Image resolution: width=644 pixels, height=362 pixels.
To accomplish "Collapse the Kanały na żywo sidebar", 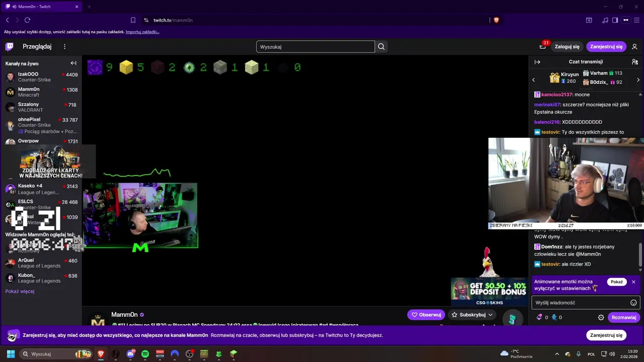I will pyautogui.click(x=73, y=63).
